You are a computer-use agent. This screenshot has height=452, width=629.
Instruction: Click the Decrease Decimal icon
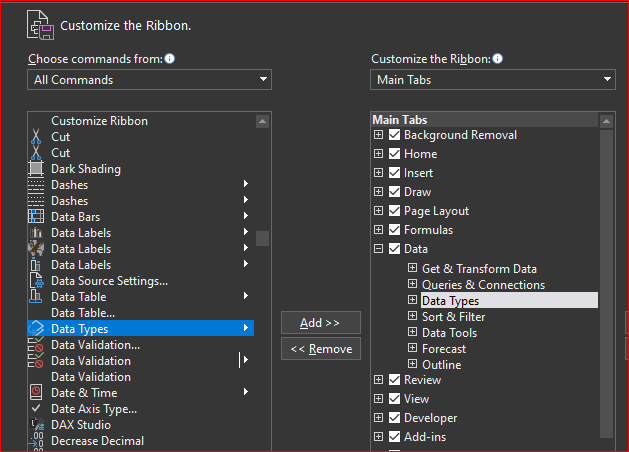click(x=36, y=441)
